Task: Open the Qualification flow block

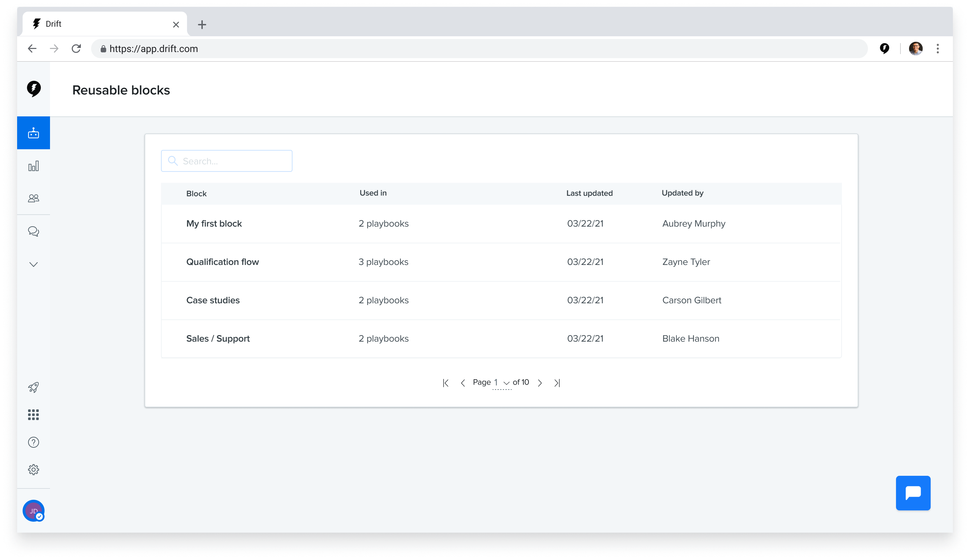Action: (x=222, y=262)
